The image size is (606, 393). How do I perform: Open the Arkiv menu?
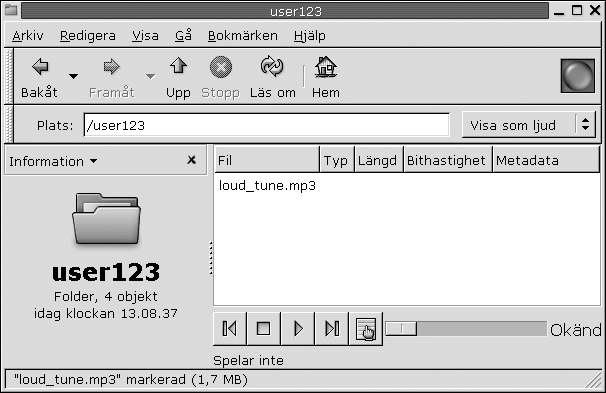pyautogui.click(x=28, y=36)
